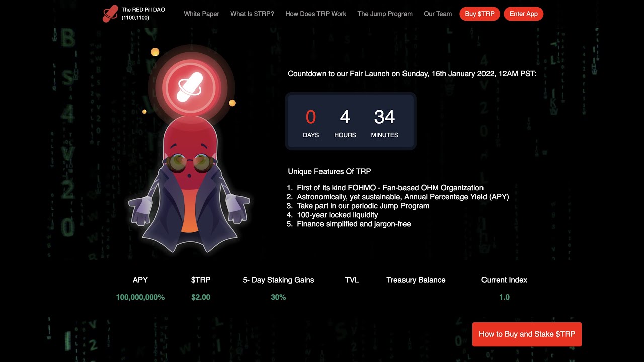Click Finance simplified and jargon-free line
Image resolution: width=644 pixels, height=362 pixels.
point(354,224)
